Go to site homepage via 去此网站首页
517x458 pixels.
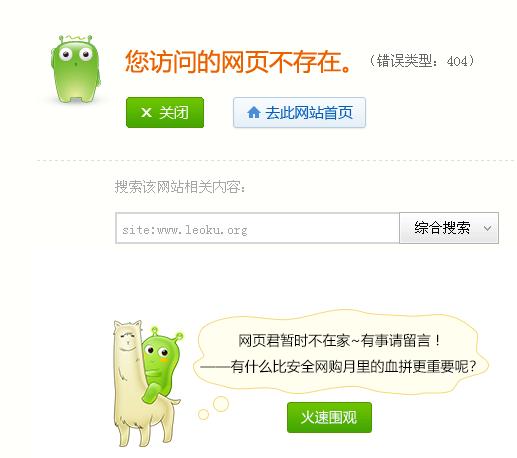[x=299, y=113]
